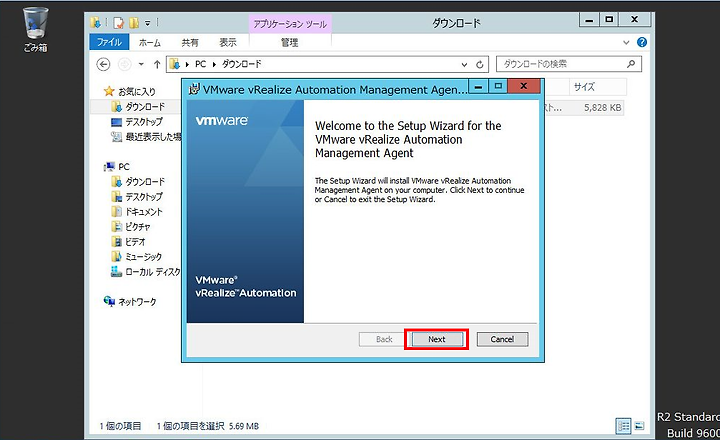
Task: Click PC in the address bar path
Action: 200,64
